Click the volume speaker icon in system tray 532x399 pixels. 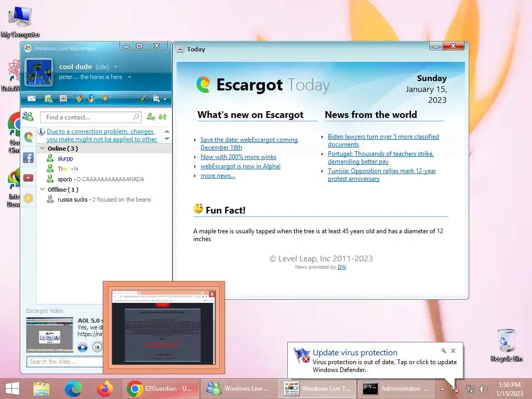pos(483,389)
